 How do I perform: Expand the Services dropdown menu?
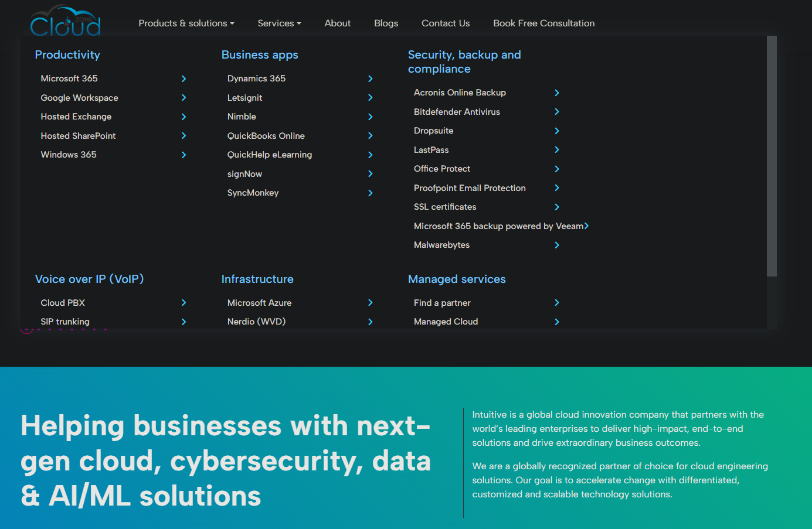[x=279, y=23]
